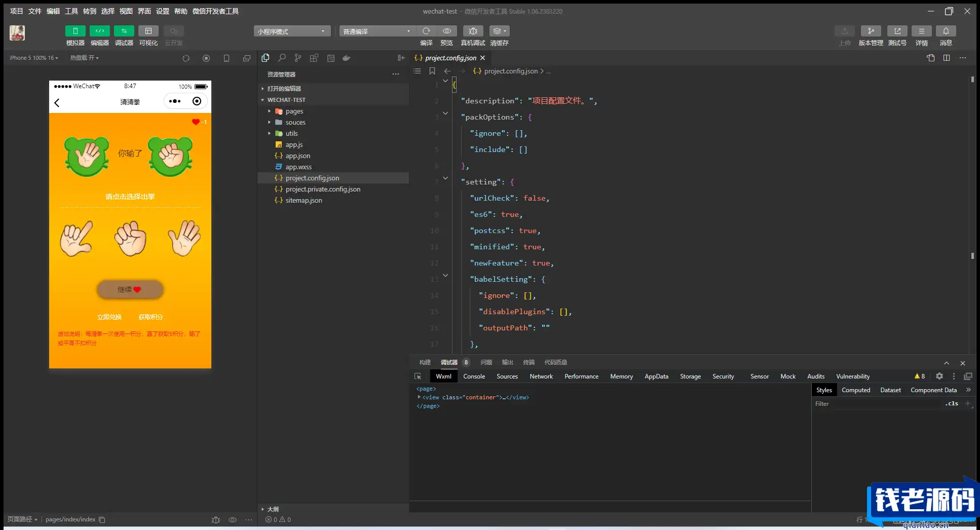Click the redeem now link in simulator

[109, 317]
